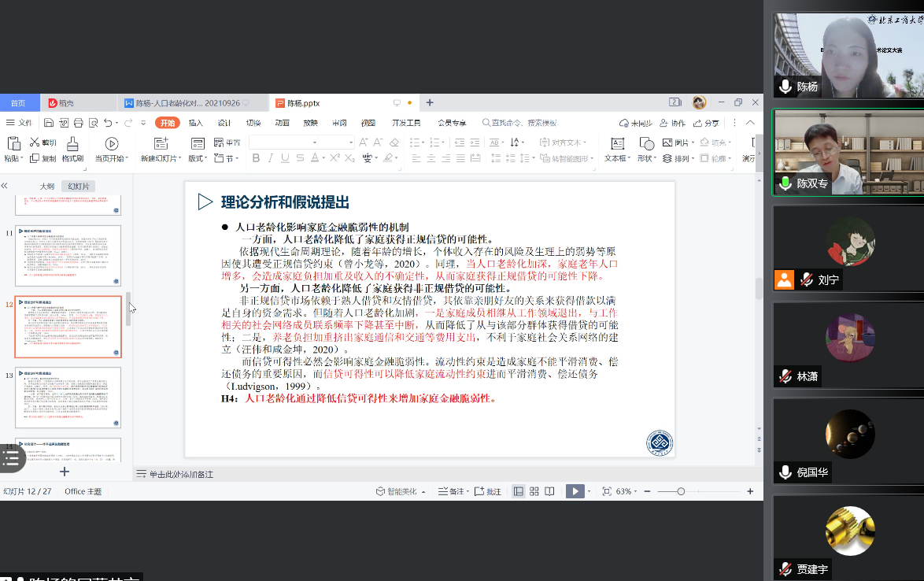Switch to the 大纲 outline pane tab
Viewport: 924px width, 581px height.
coord(47,187)
